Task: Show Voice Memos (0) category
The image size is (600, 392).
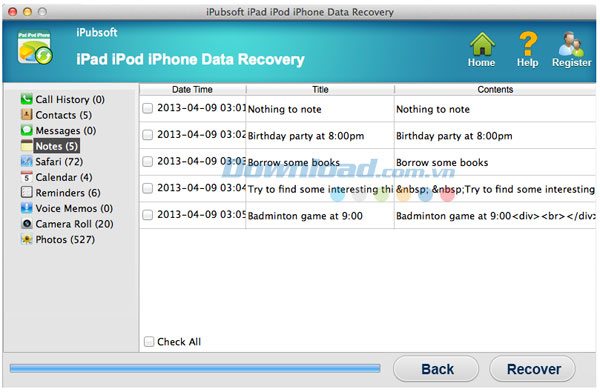Action: click(x=74, y=208)
